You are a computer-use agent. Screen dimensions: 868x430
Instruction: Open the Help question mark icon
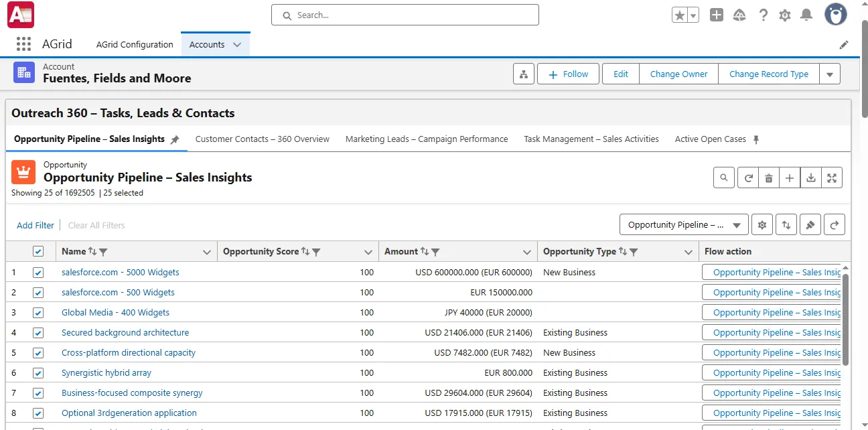(763, 15)
